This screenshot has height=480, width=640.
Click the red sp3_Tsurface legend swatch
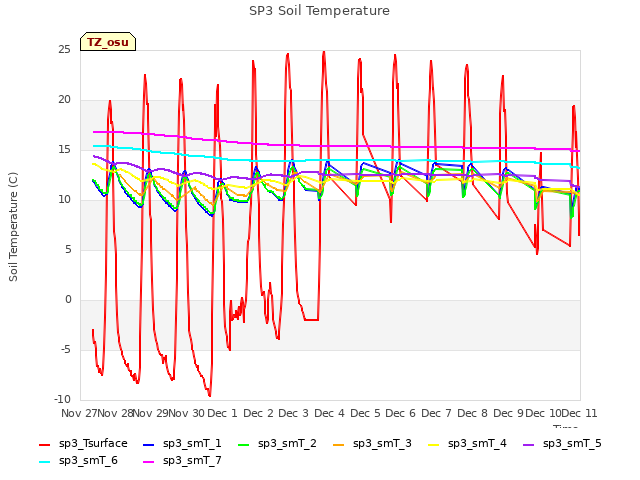coord(44,444)
